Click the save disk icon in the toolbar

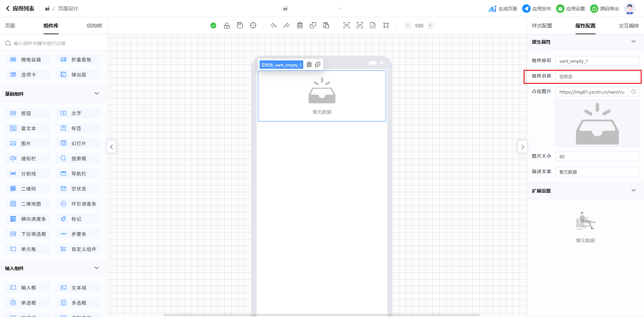click(x=240, y=25)
